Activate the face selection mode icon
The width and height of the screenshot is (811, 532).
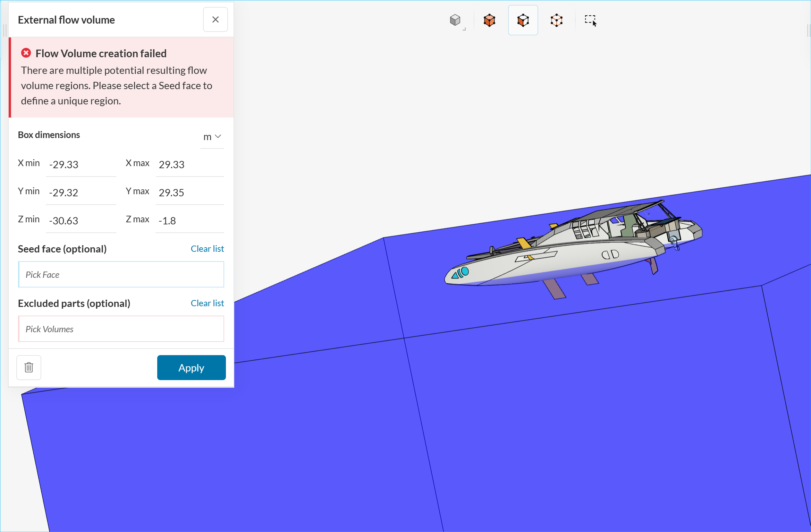(523, 20)
